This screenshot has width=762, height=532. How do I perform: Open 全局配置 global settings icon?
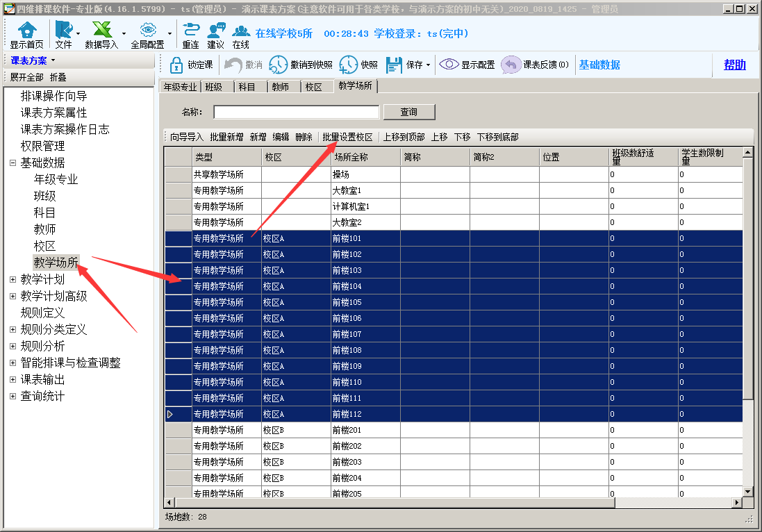(147, 31)
